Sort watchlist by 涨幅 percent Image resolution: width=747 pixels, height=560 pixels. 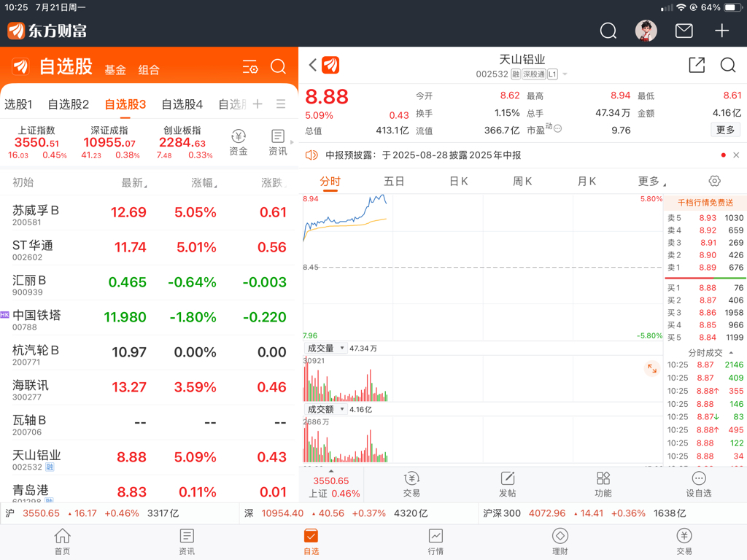pyautogui.click(x=204, y=182)
